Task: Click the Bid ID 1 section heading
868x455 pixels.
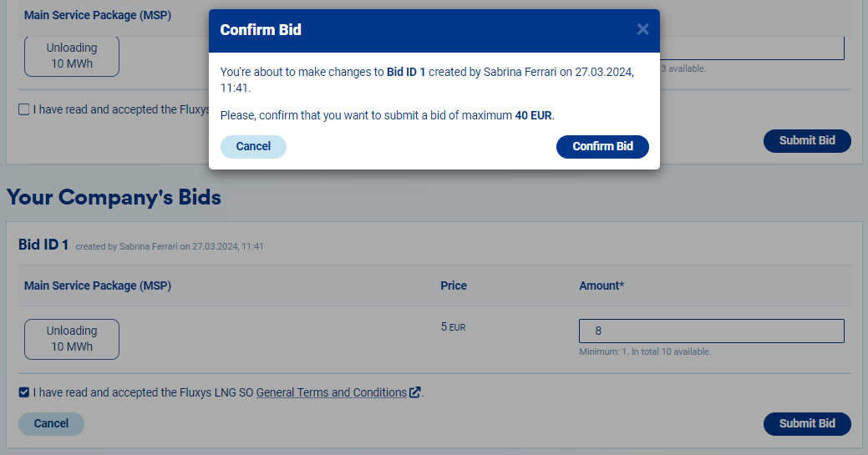Action: 43,245
